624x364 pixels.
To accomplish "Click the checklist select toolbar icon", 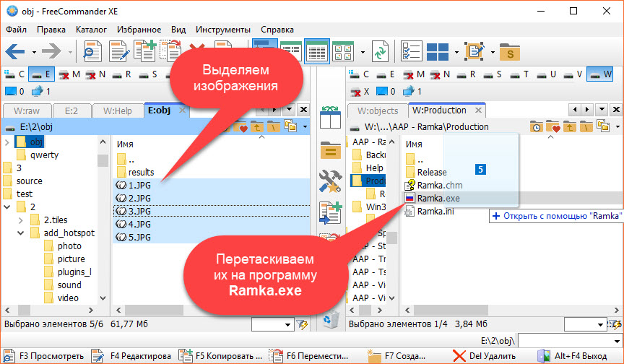I will [411, 51].
